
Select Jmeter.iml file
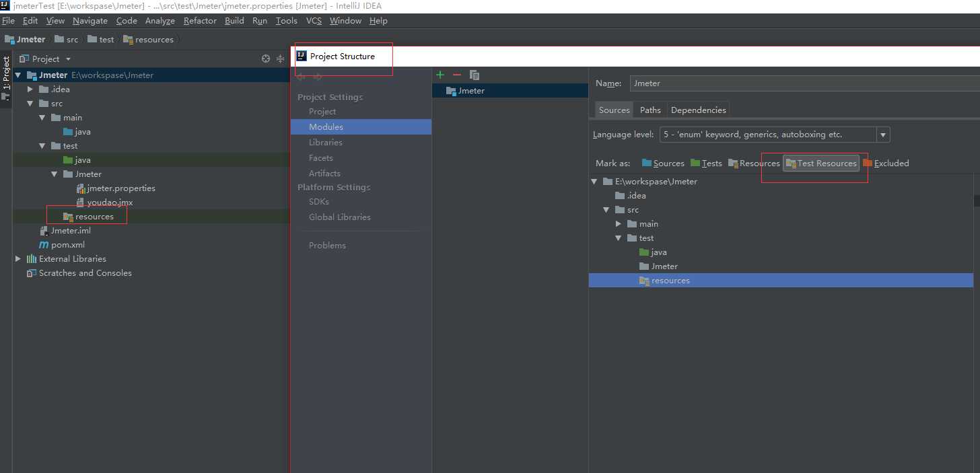point(65,231)
